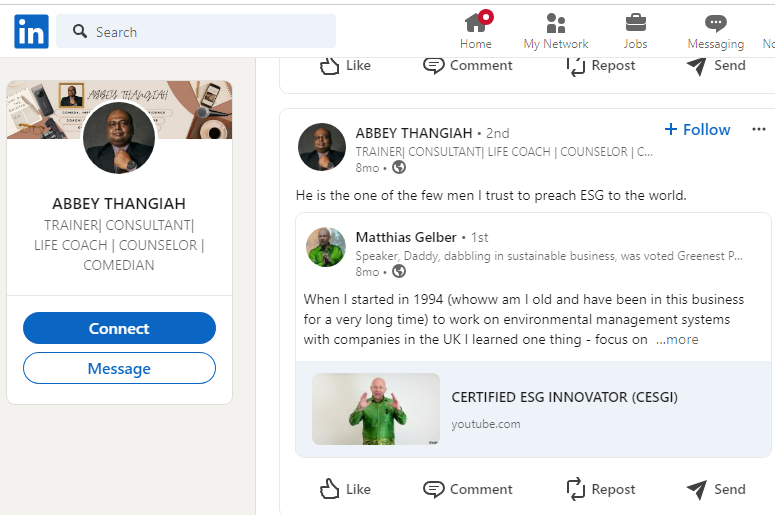Comment on Abbey Thangiah's ESG post
The image size is (775, 515).
468,489
